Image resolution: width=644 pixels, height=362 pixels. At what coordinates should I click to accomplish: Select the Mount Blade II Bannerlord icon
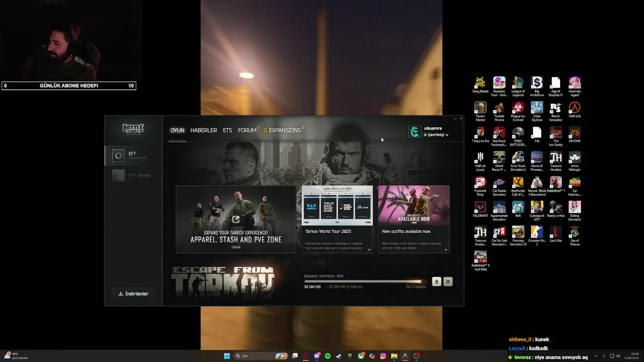coord(537,187)
